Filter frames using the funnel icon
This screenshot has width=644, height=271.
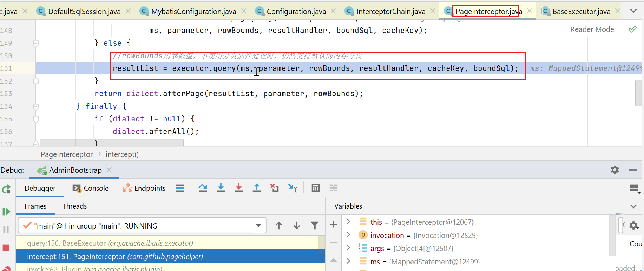[x=314, y=225]
